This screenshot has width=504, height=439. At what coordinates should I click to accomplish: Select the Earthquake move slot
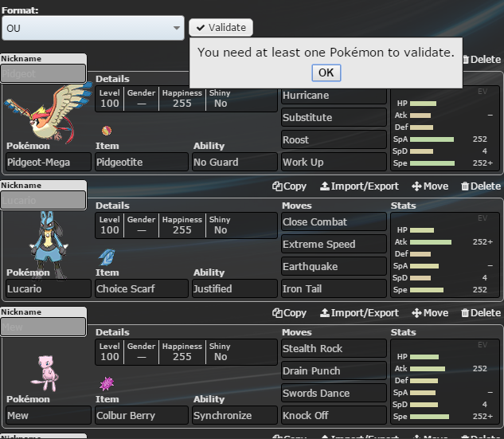coord(334,266)
